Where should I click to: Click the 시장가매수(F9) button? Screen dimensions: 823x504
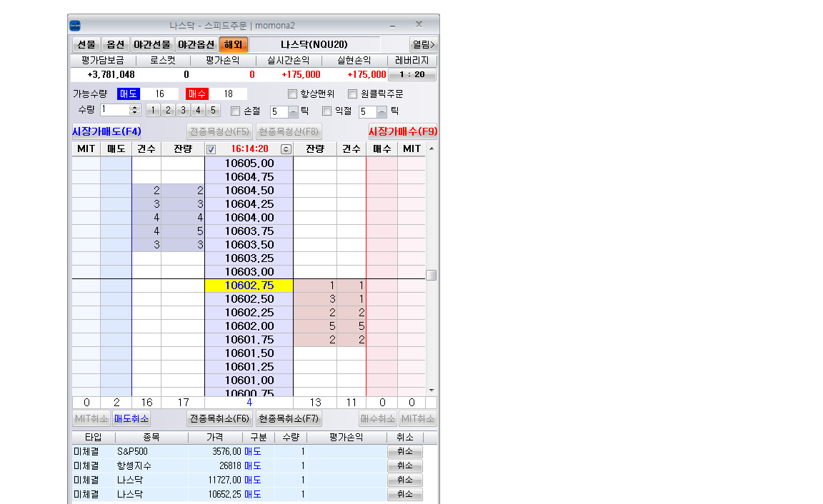pos(402,131)
